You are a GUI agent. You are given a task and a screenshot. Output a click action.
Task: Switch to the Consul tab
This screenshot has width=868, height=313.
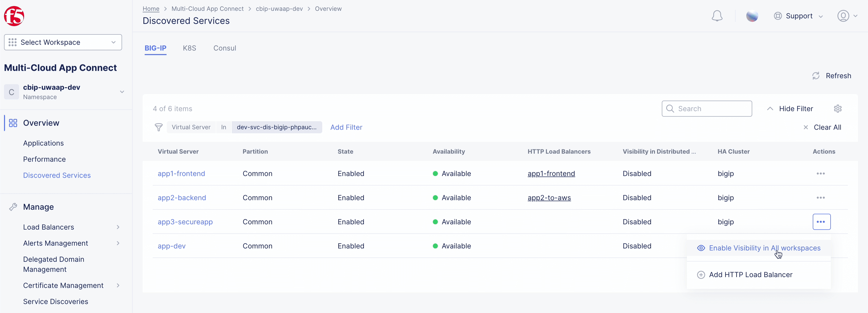coord(225,48)
